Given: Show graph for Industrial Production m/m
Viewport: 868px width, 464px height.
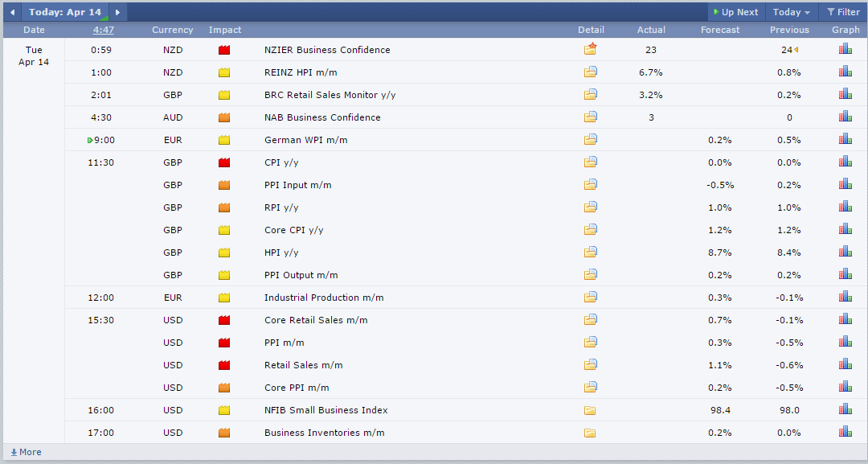Looking at the screenshot, I should pyautogui.click(x=845, y=297).
